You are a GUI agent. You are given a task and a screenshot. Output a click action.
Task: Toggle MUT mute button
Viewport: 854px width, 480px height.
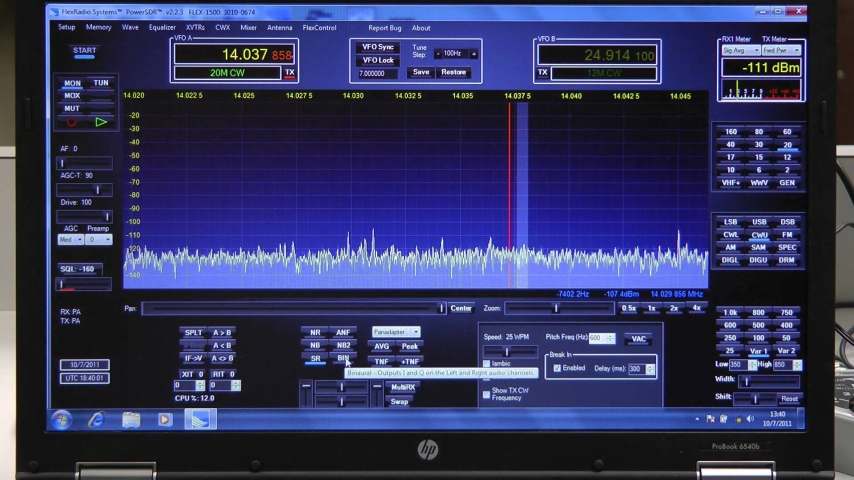click(72, 108)
